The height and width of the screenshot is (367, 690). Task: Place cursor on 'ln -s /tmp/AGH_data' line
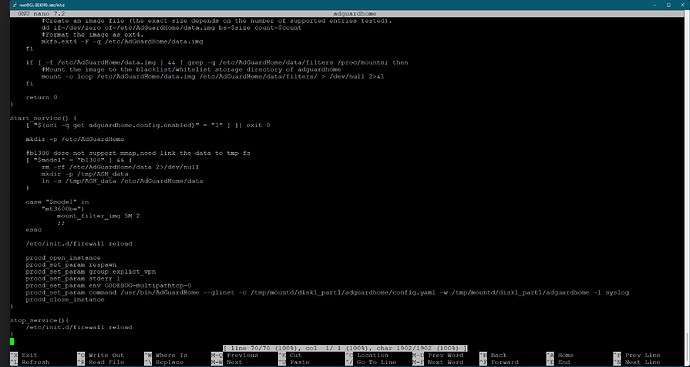[122, 181]
